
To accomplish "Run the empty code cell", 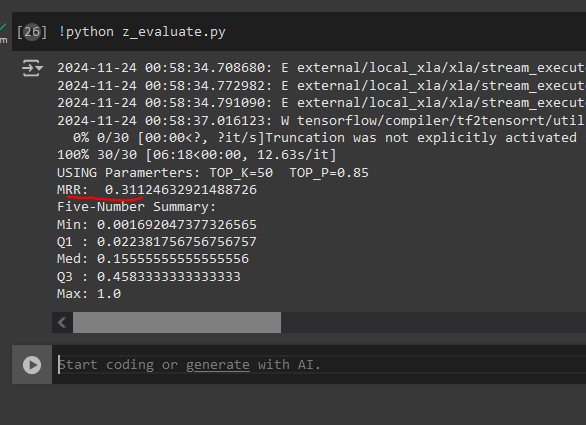I will [32, 365].
